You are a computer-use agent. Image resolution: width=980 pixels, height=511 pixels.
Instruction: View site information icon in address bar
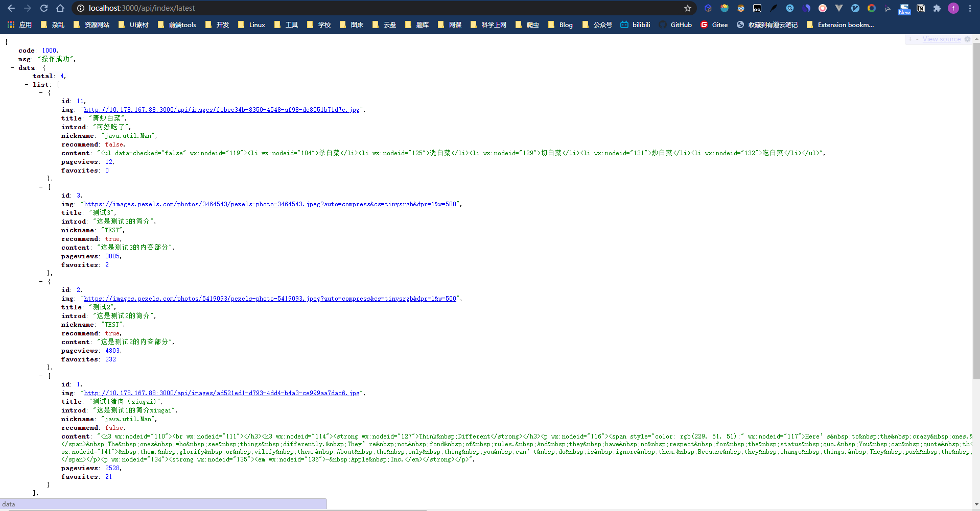click(81, 8)
